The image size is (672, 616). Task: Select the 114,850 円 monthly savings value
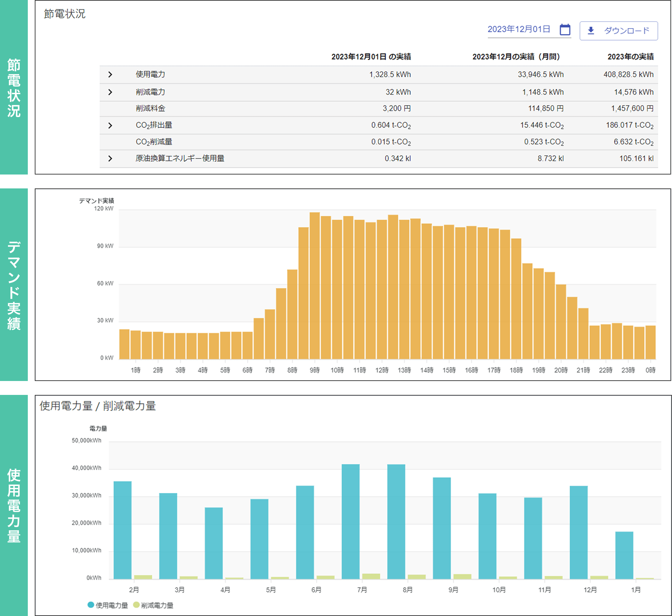click(546, 108)
